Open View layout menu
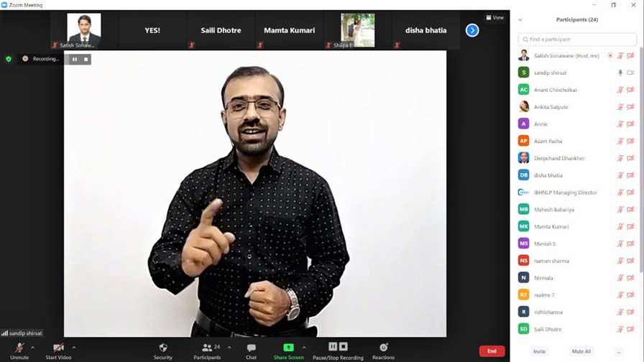Screen dimensions: 644x362 tap(495, 18)
